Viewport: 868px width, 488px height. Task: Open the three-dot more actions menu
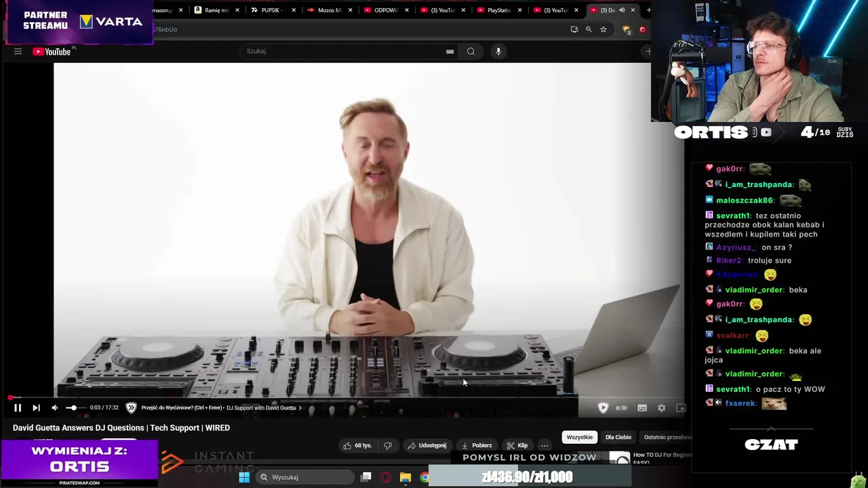click(x=545, y=445)
